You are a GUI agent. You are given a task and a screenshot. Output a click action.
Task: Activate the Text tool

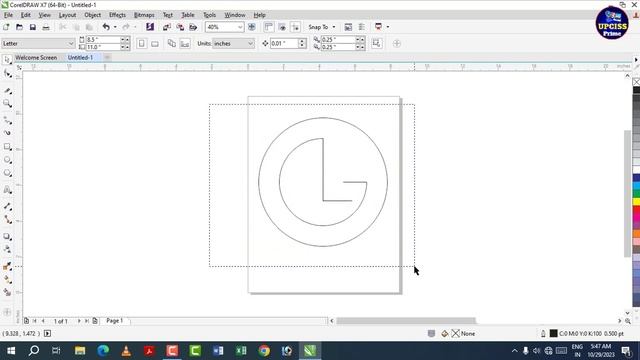click(x=7, y=190)
